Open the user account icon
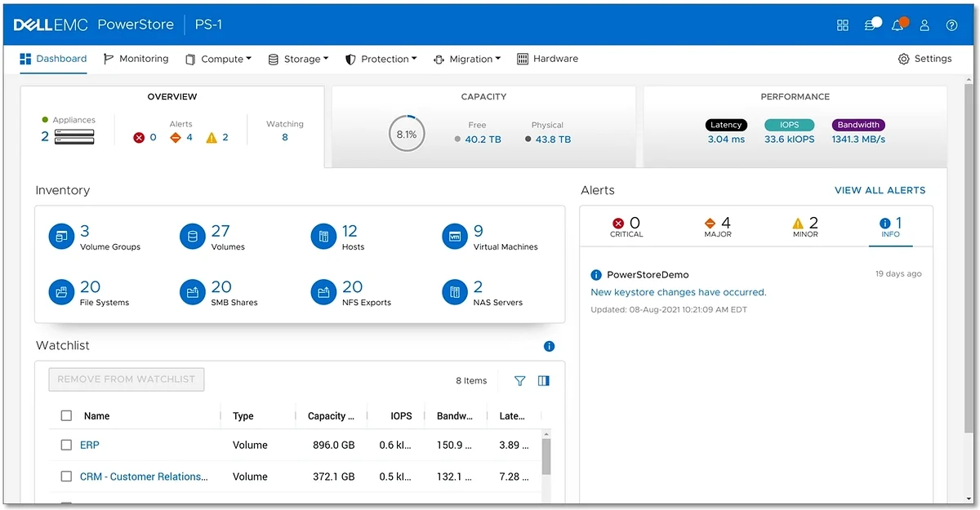Viewport: 980px width, 510px height. (924, 25)
